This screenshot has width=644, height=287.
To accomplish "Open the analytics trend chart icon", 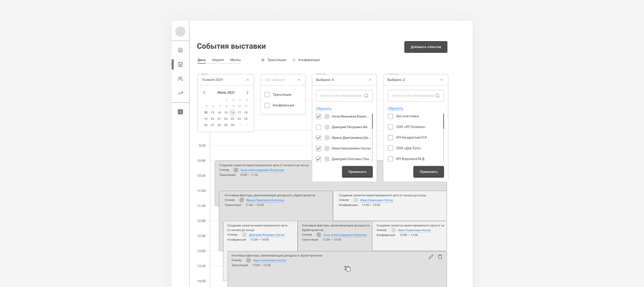I will [180, 93].
